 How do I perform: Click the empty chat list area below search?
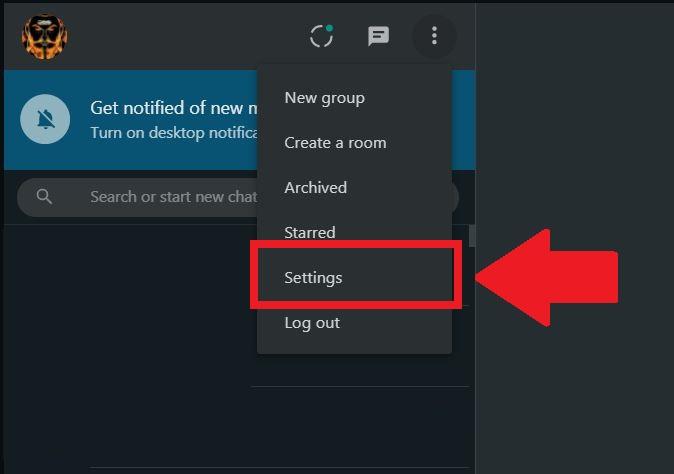129,344
